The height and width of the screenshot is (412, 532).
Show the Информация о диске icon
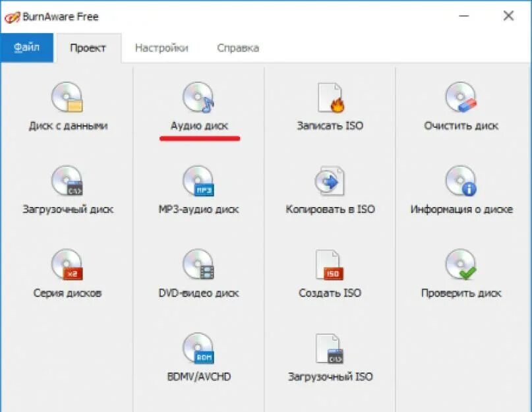(461, 181)
